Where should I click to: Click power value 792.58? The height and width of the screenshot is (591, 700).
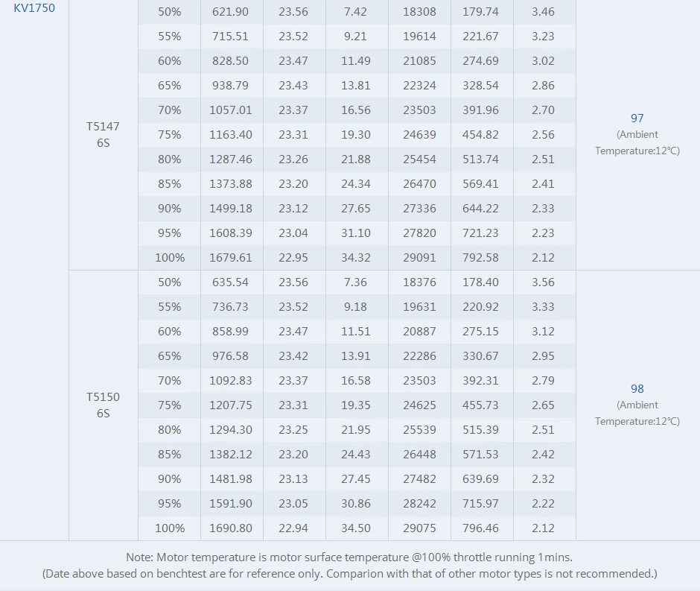tap(481, 257)
